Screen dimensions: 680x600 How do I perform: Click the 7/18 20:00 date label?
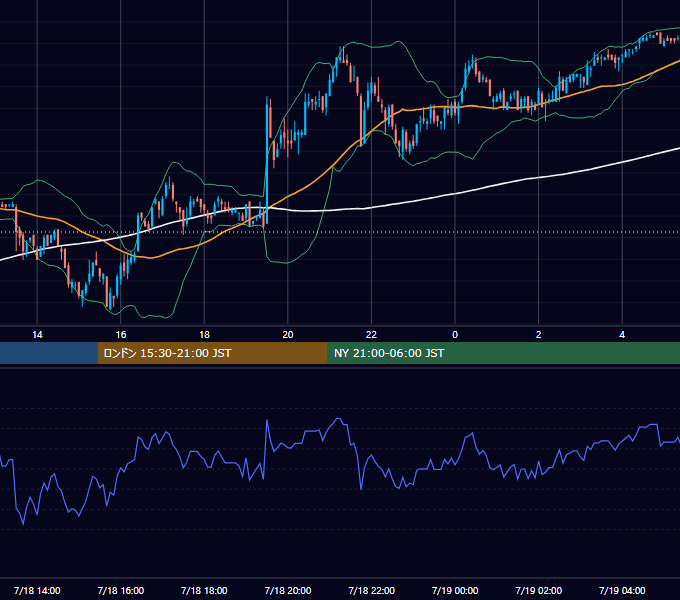click(x=288, y=590)
